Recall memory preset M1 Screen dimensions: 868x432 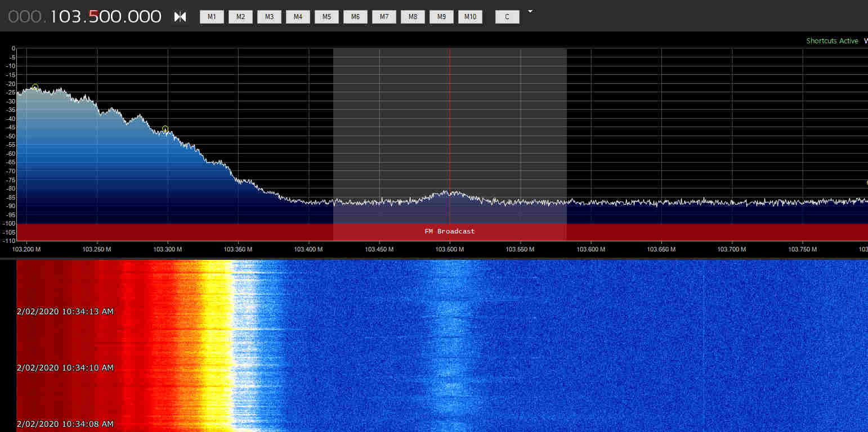pos(212,17)
